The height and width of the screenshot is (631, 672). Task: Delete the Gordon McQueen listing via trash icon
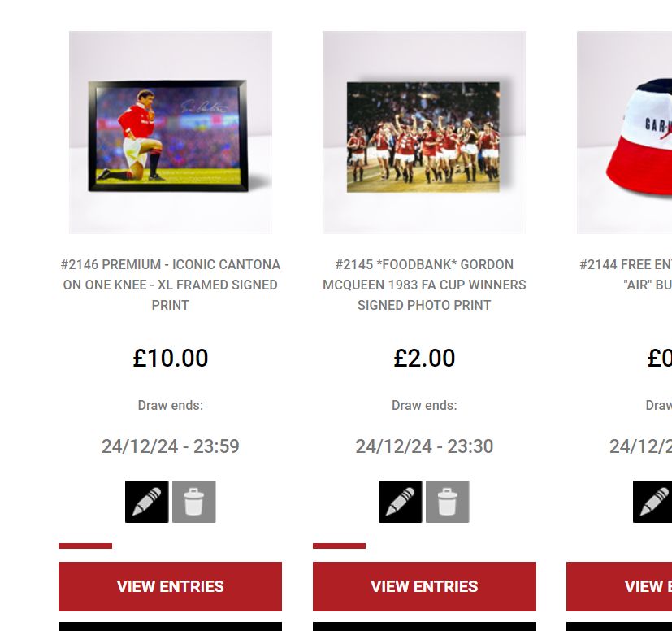click(x=448, y=502)
